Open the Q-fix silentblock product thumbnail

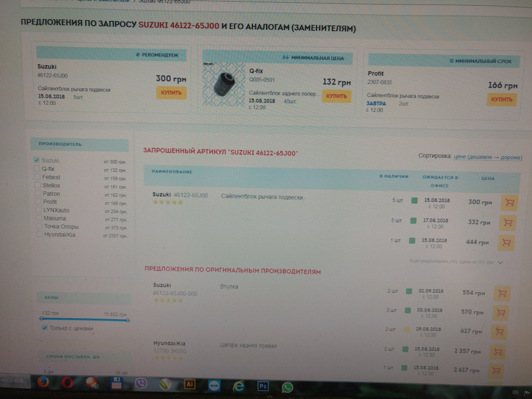point(223,84)
